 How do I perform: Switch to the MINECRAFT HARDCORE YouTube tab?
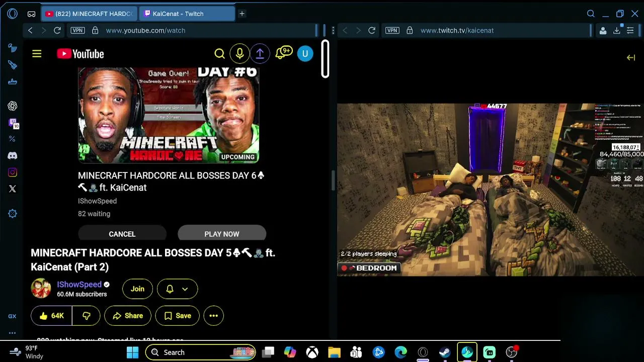[89, 14]
